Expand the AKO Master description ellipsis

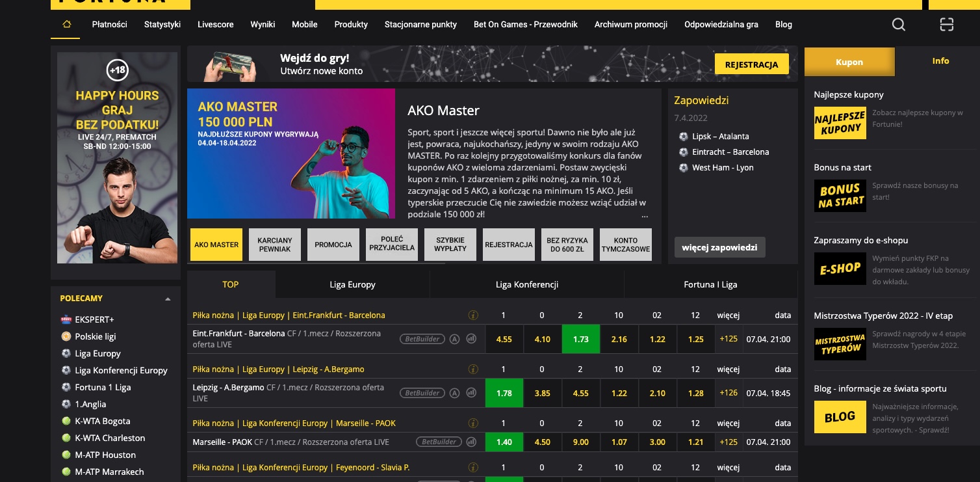[645, 215]
